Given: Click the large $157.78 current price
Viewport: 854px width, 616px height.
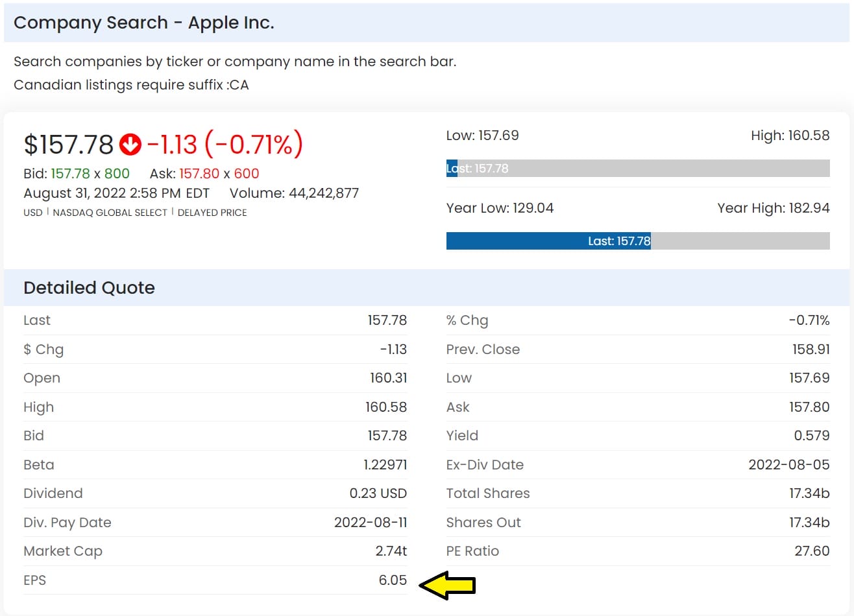Looking at the screenshot, I should 69,145.
